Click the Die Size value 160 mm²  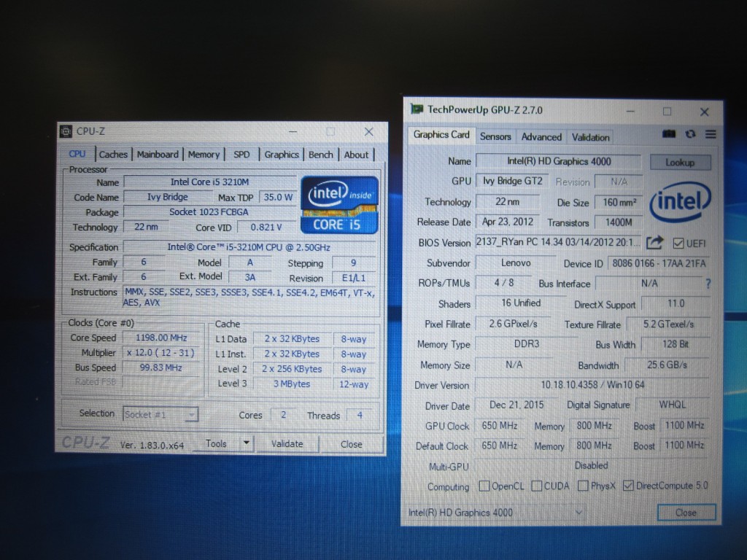(x=619, y=203)
